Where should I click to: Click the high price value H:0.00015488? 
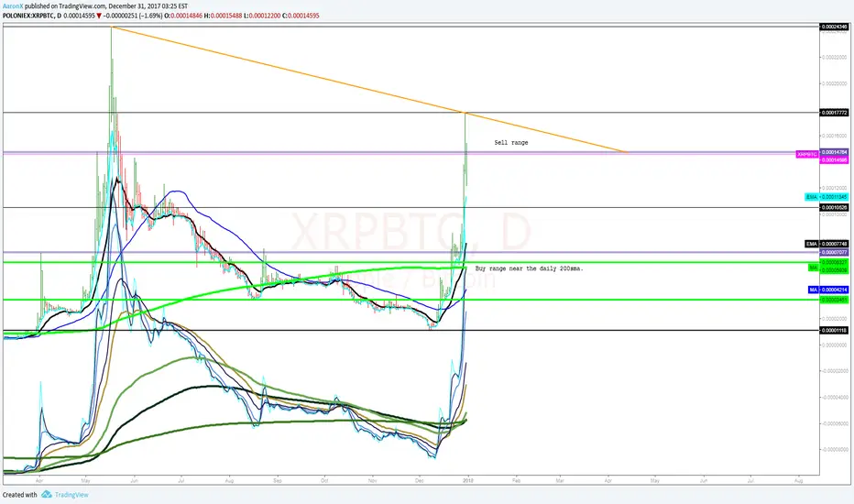[x=222, y=16]
